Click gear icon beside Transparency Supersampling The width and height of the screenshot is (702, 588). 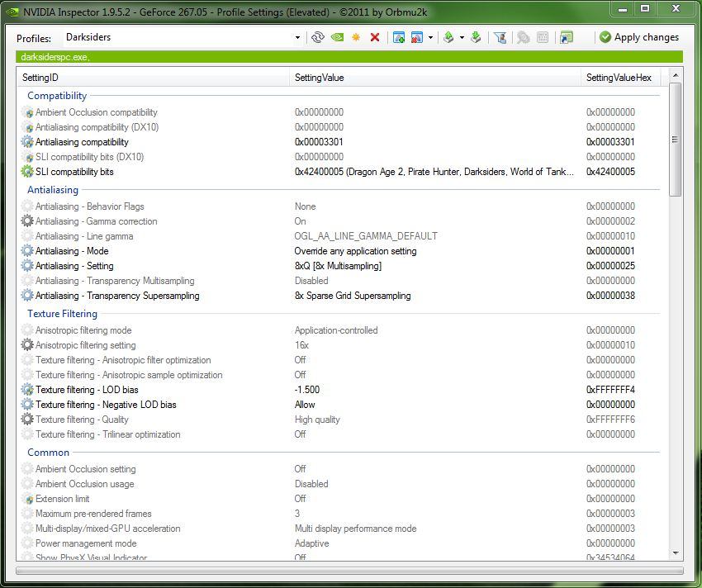point(27,295)
